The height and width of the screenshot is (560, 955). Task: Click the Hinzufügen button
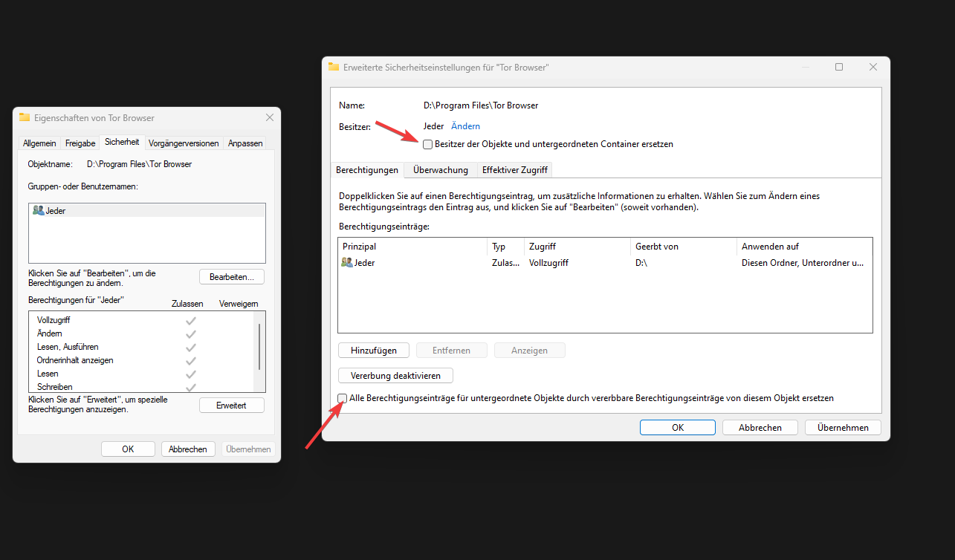374,351
